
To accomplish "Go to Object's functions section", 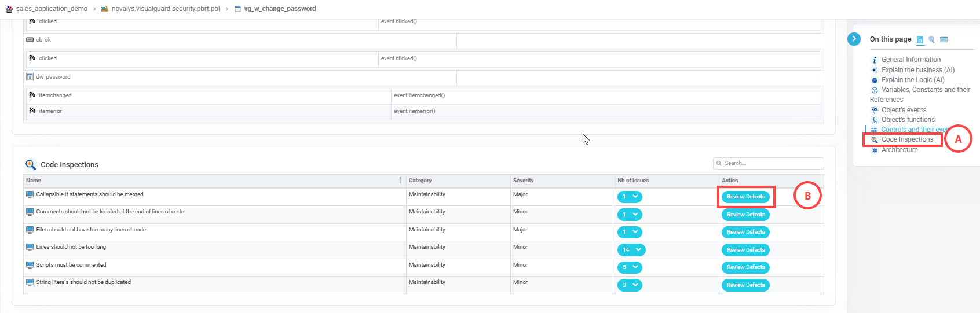I will coord(908,120).
